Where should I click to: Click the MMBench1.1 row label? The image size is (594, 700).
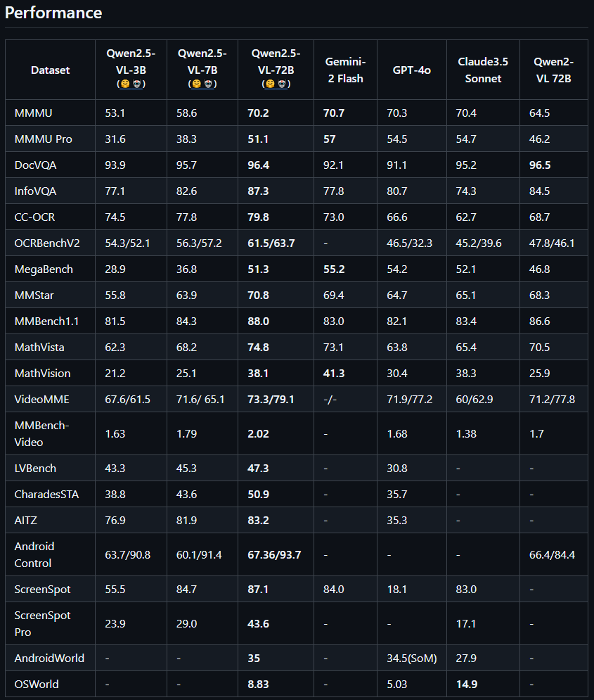47,322
